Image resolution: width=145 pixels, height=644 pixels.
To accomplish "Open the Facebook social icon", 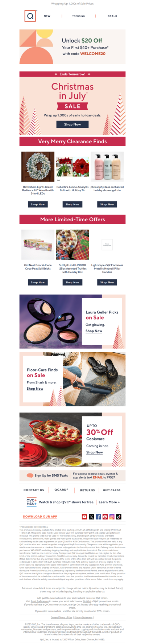I will coord(98,517).
